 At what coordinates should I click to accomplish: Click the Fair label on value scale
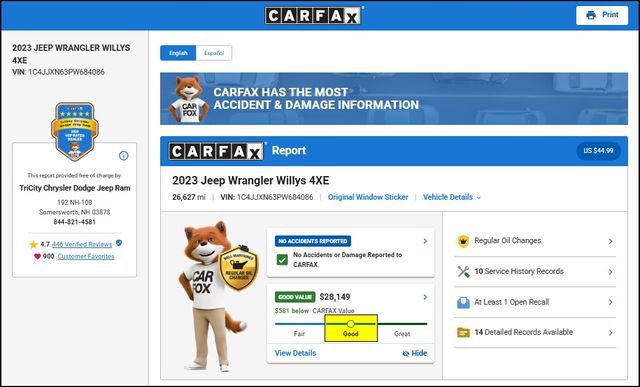[299, 334]
